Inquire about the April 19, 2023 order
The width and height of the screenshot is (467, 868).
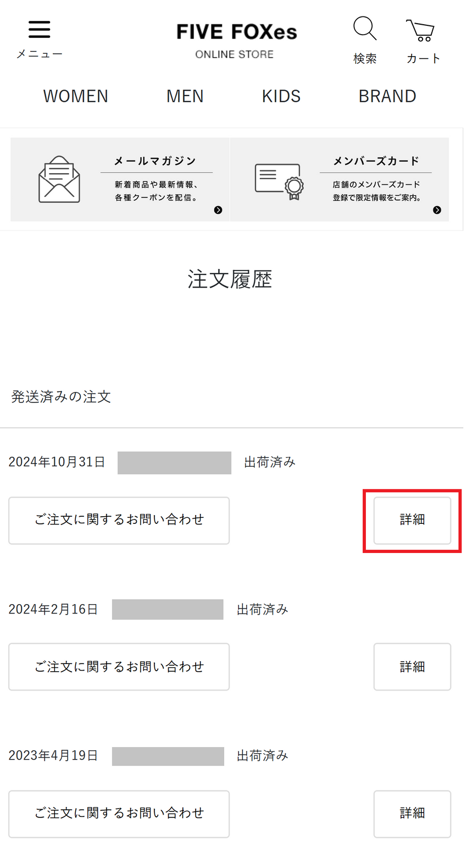(x=119, y=814)
